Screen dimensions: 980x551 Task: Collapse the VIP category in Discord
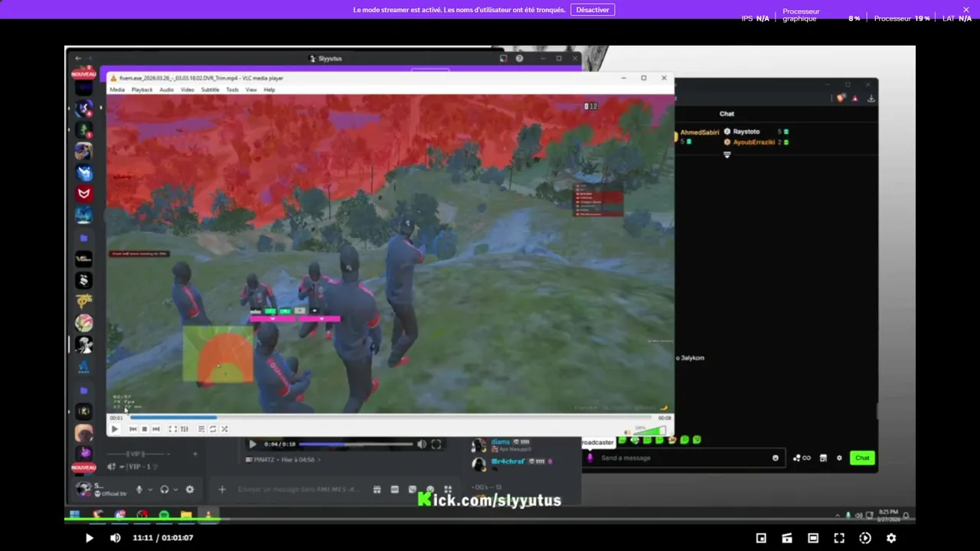coord(135,454)
